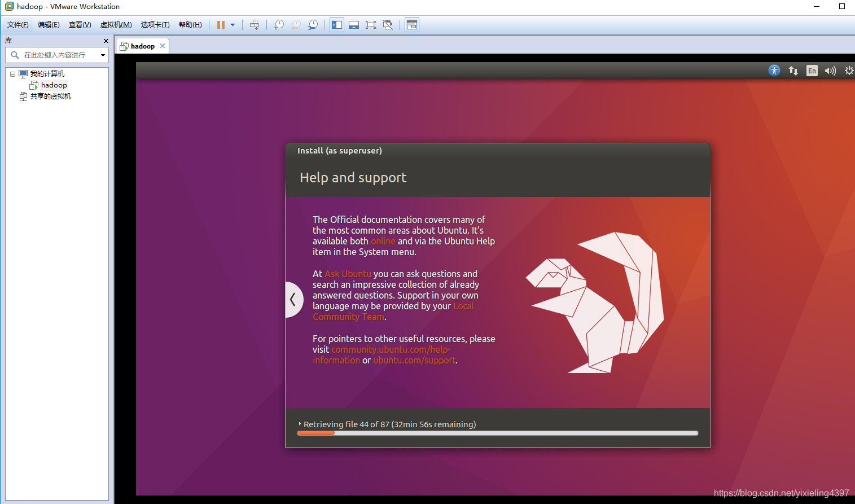Select the 我的计算机 tree item

click(47, 74)
